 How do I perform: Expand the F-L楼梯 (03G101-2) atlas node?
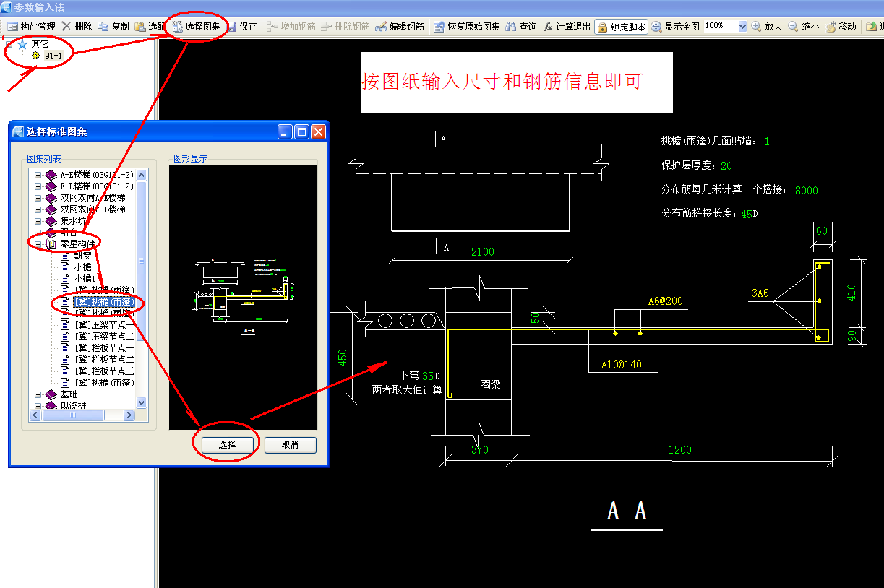38,186
